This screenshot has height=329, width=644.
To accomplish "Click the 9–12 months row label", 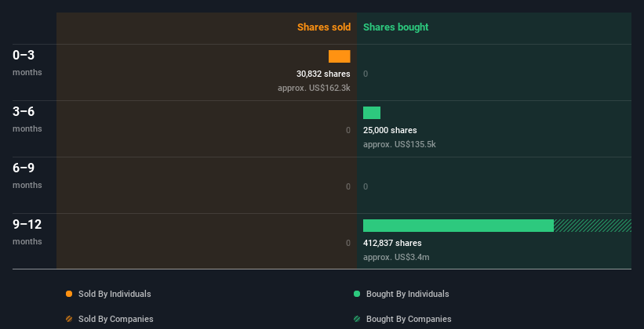I will pos(27,232).
